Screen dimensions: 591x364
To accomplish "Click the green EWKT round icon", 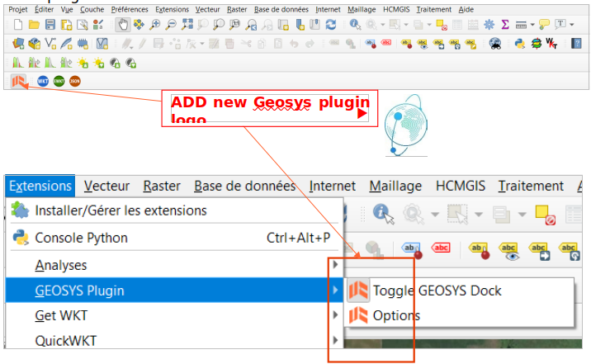I will [x=59, y=81].
